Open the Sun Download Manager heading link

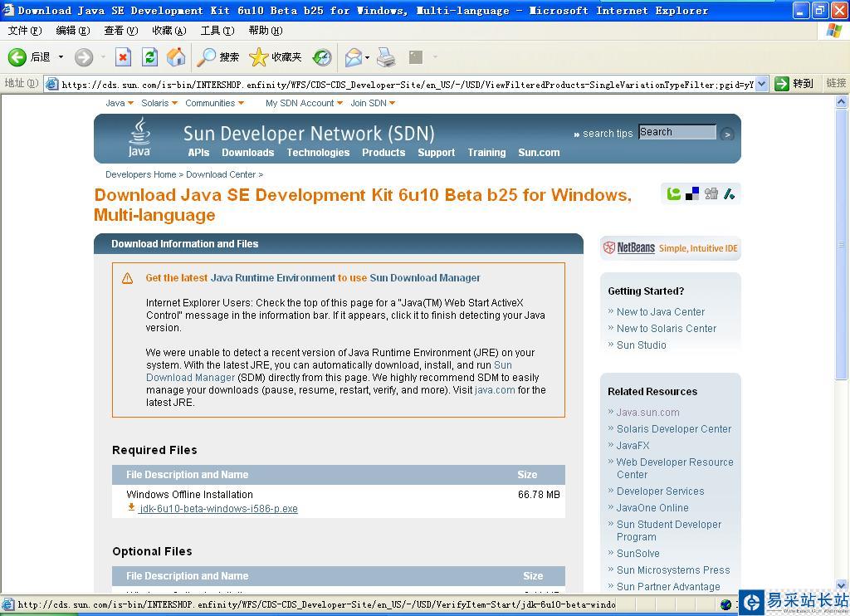(425, 277)
